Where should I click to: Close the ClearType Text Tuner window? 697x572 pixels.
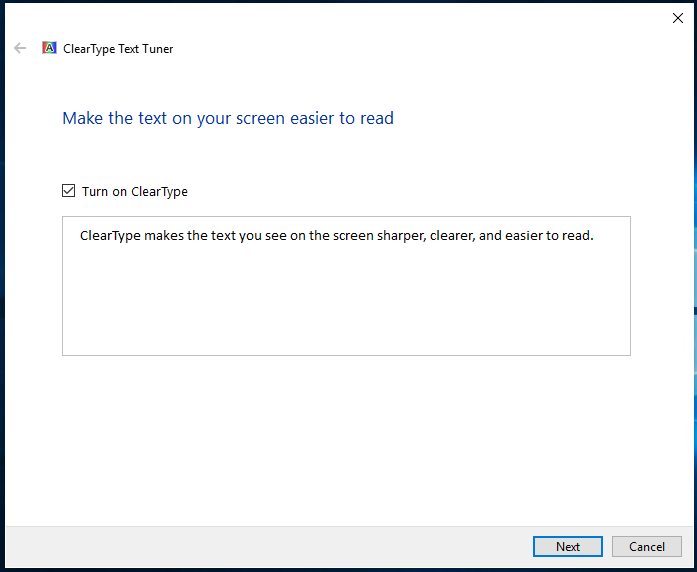coord(677,18)
